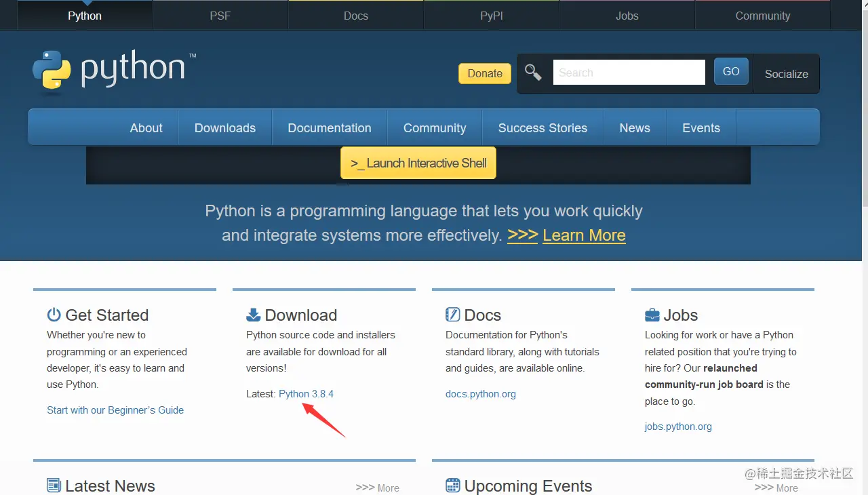Screen dimensions: 868x495
Task: Click the >>> link before Learn More
Action: coord(522,235)
